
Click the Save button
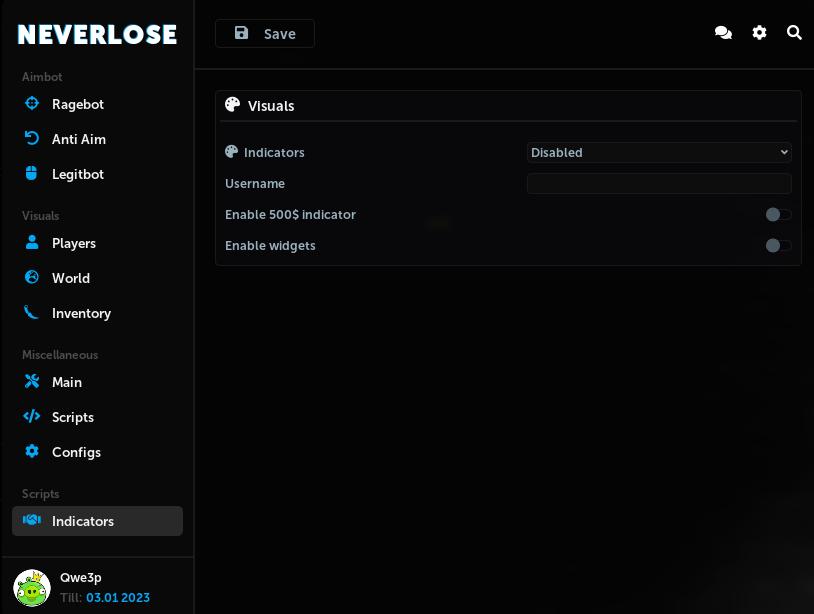click(x=265, y=33)
